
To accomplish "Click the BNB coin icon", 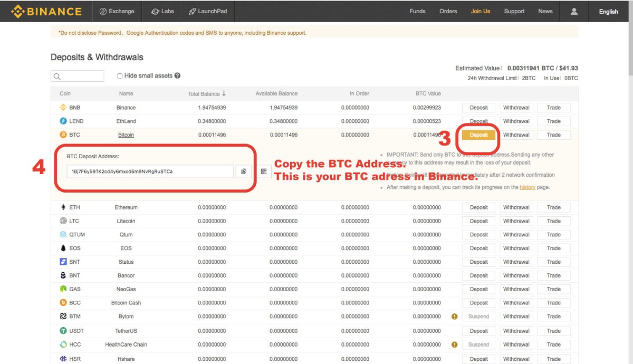I will click(63, 107).
